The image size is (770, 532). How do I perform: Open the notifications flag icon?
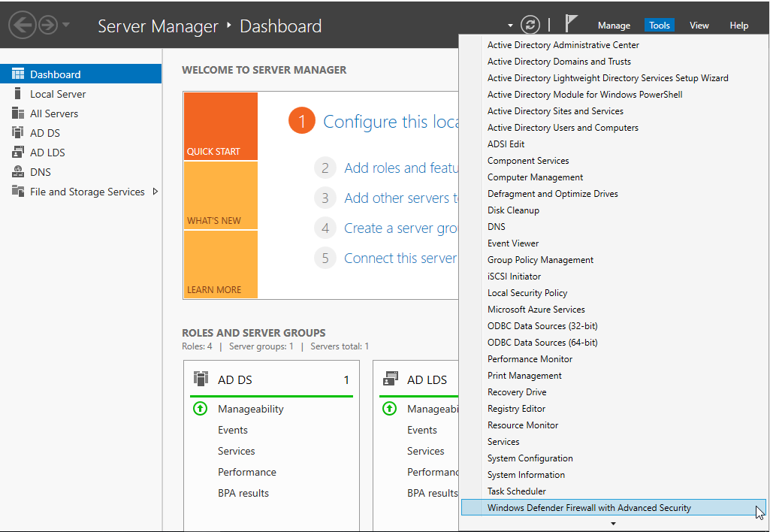click(x=572, y=24)
